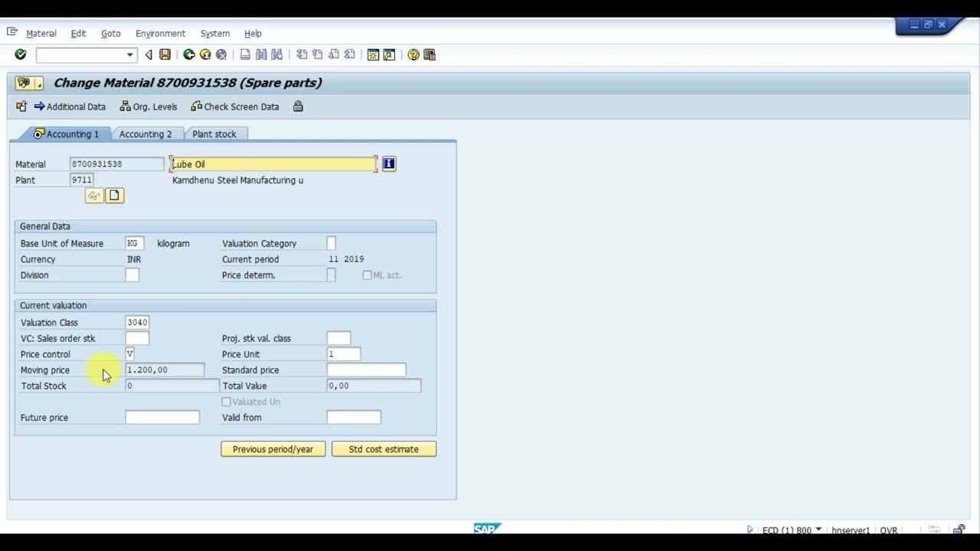Click the Print icon in the toolbar
Viewport: 980px width, 551px height.
pos(245,54)
